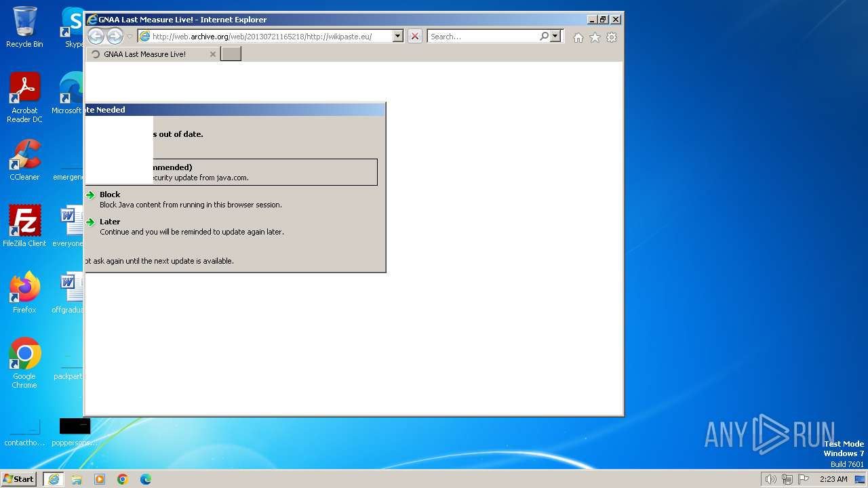Expand the address bar autocomplete dropdown

398,37
